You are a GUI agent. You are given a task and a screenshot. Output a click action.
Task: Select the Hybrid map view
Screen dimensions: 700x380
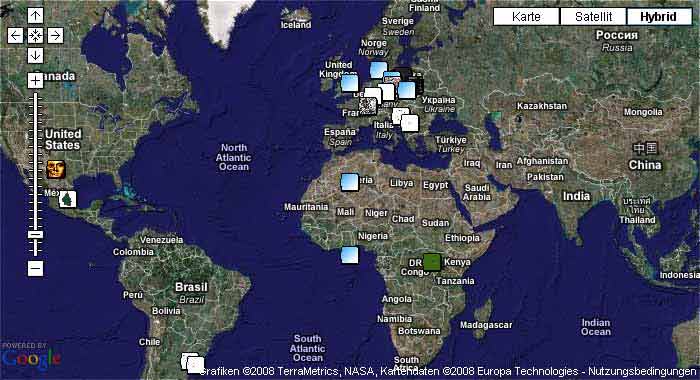(659, 17)
